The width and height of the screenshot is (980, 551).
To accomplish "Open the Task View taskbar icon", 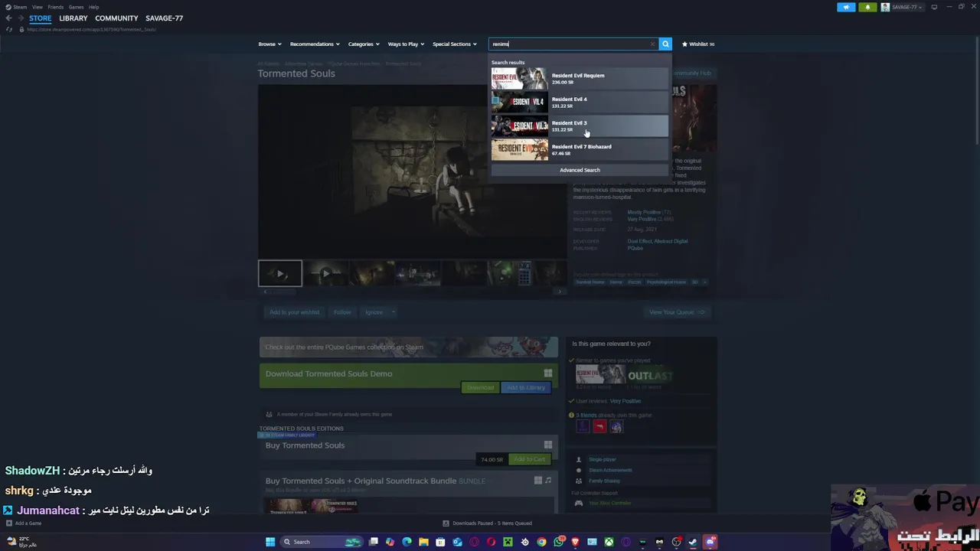I will (x=373, y=542).
